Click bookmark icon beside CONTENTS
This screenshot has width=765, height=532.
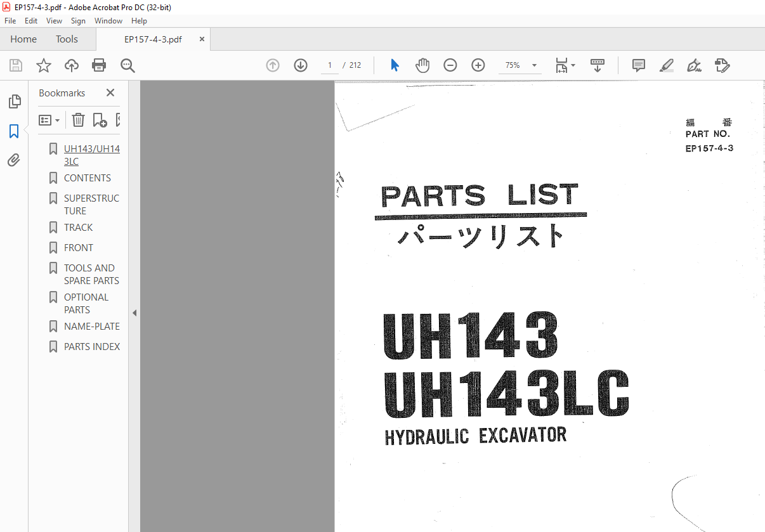53,178
